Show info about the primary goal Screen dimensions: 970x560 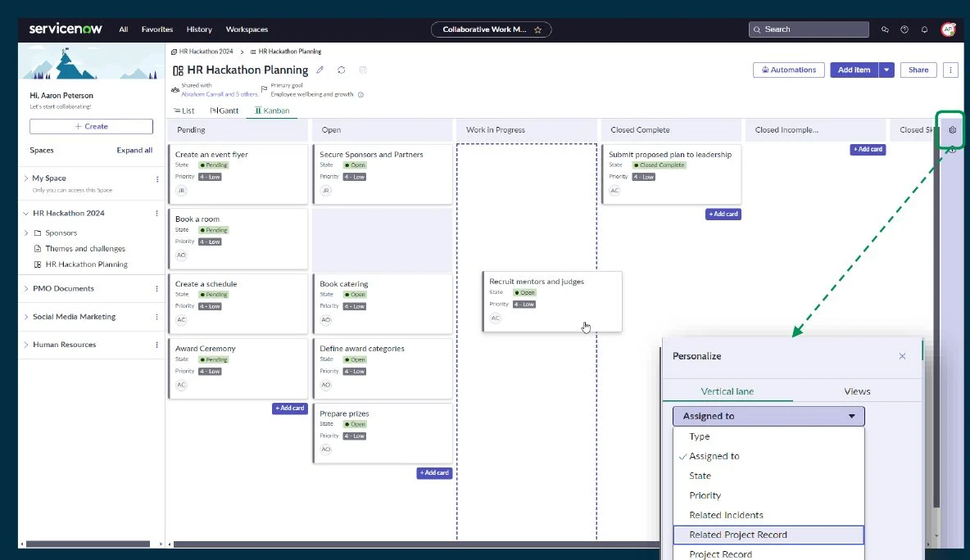tap(360, 95)
